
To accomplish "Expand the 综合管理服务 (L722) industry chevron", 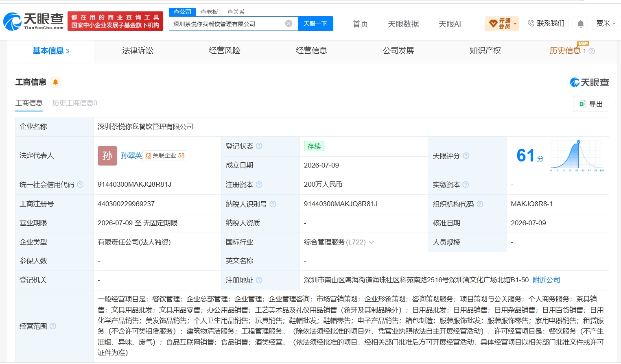I will pyautogui.click(x=371, y=242).
